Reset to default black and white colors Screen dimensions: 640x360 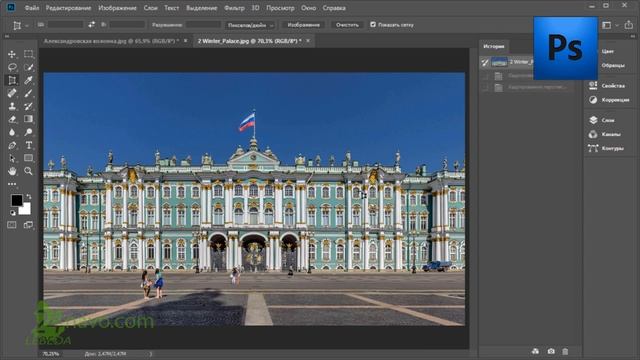[13, 213]
